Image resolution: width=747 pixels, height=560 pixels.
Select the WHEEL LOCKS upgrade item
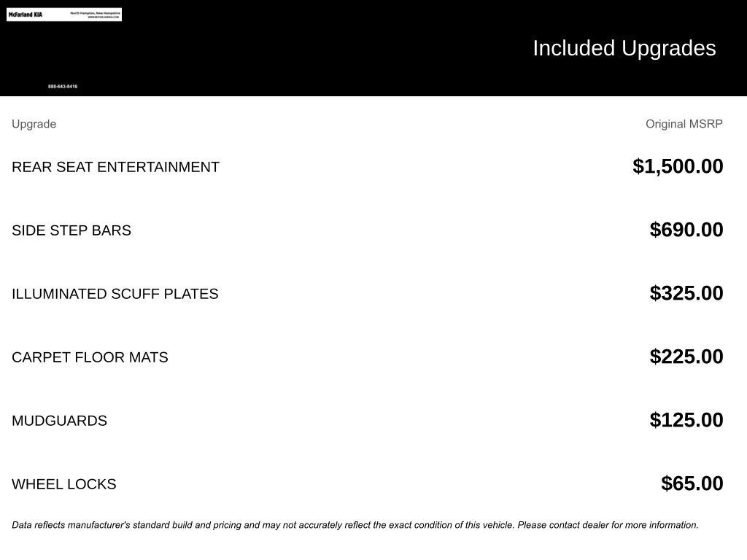click(63, 484)
